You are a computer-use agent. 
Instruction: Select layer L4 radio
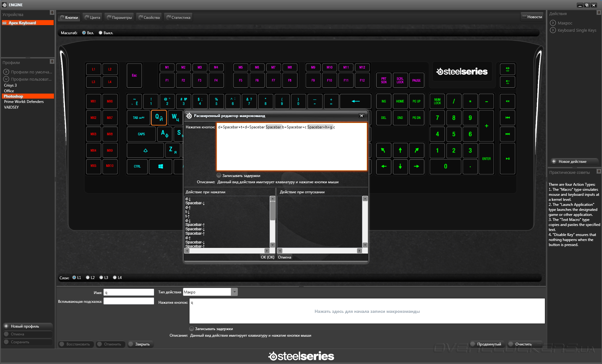115,277
